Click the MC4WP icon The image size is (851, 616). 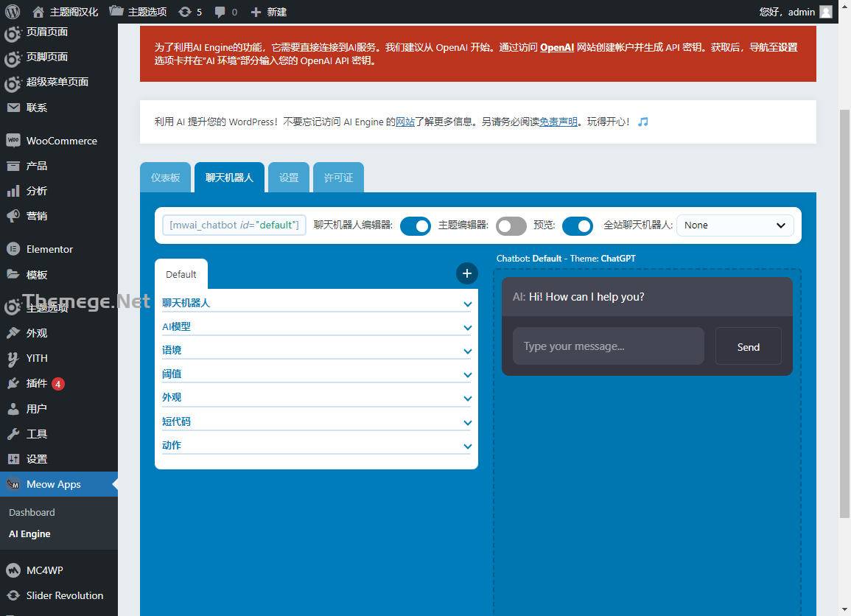[13, 570]
